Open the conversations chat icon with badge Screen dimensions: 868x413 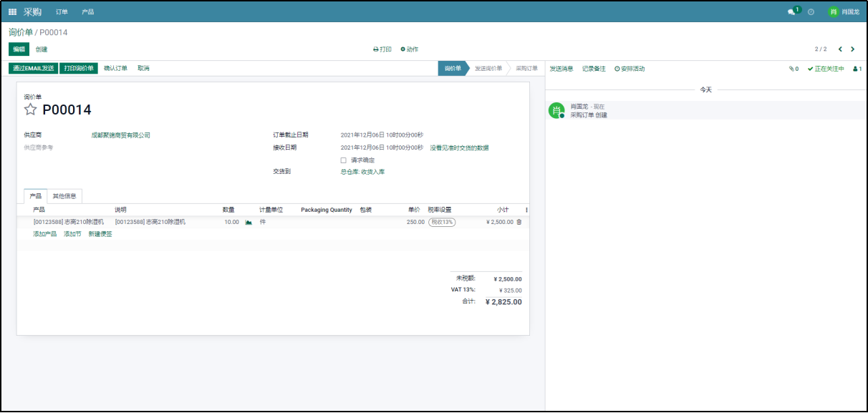coord(793,11)
